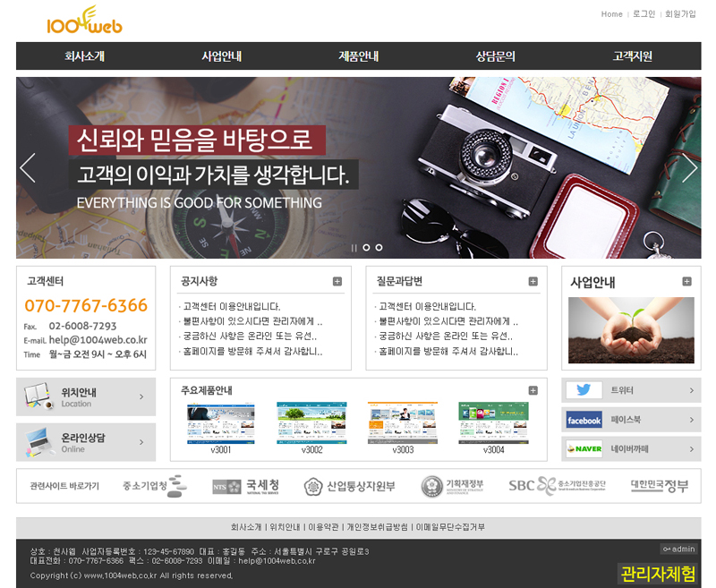
Task: Open the 온라인상담 laptop icon
Action: (x=38, y=442)
